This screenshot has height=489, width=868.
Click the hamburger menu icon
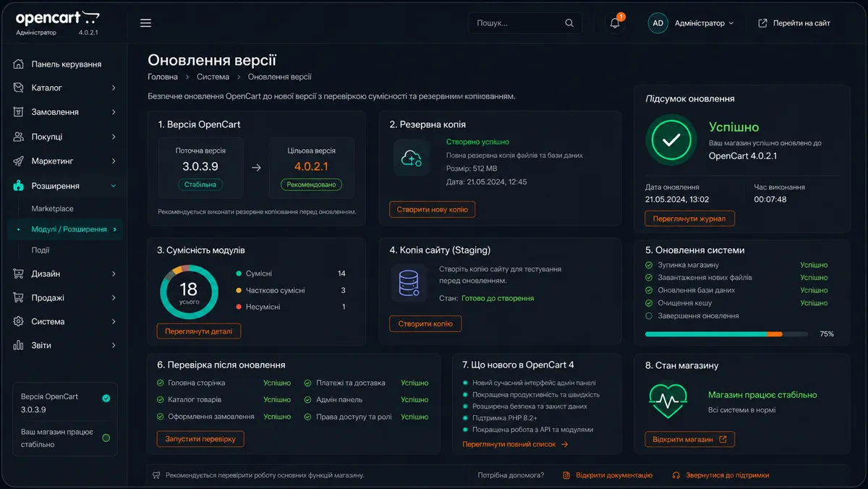pos(145,23)
